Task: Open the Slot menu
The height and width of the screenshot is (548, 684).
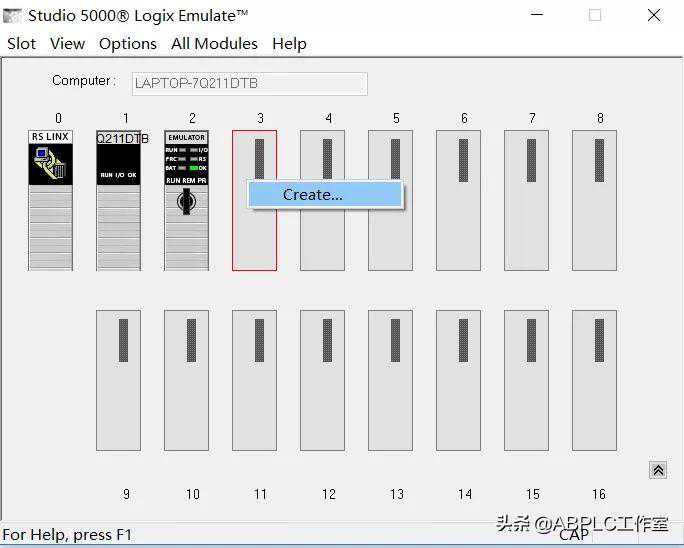Action: click(21, 44)
